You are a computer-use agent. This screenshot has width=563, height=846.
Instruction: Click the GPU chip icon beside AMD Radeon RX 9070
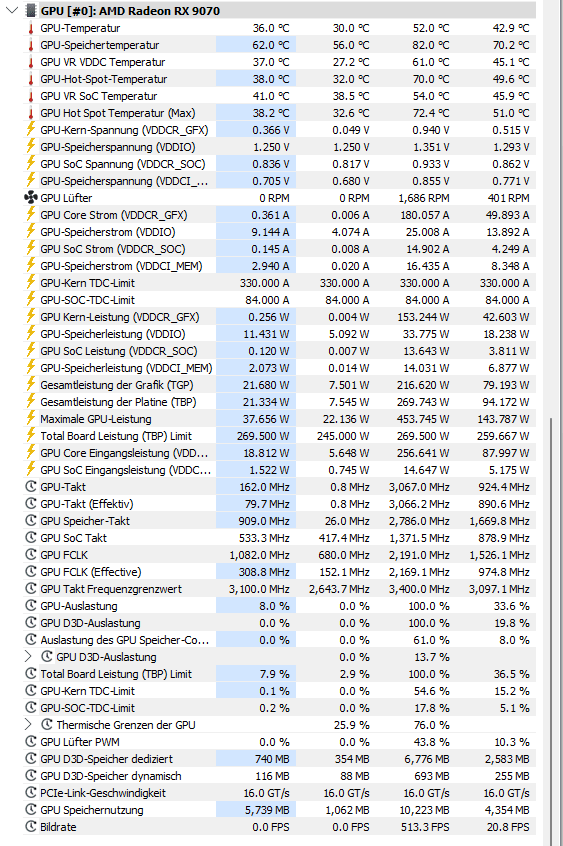tap(31, 10)
